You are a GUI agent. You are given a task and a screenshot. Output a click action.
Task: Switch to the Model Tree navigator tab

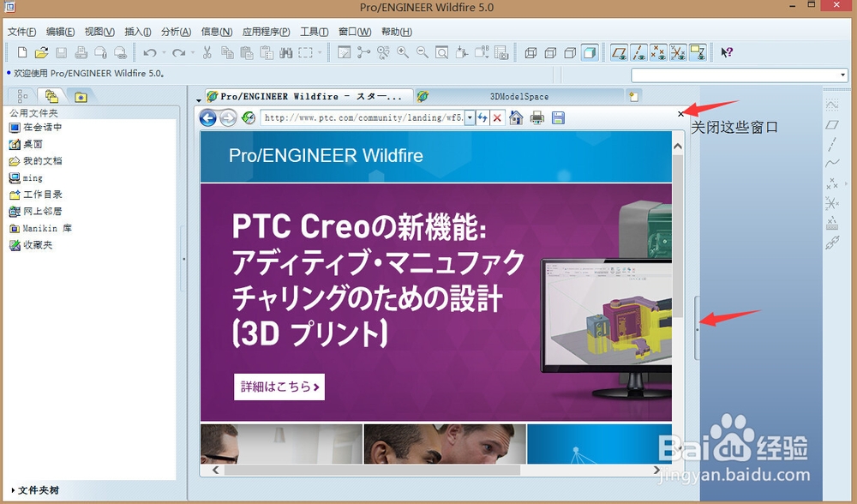click(22, 96)
